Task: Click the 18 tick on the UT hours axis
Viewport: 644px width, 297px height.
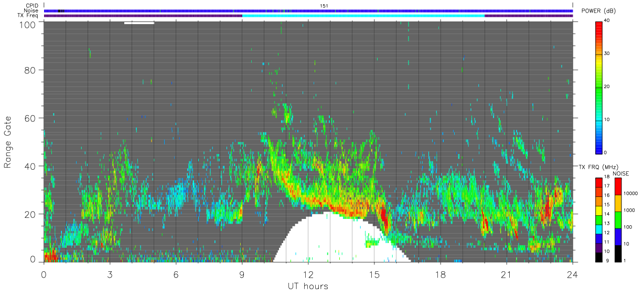Action: click(440, 274)
